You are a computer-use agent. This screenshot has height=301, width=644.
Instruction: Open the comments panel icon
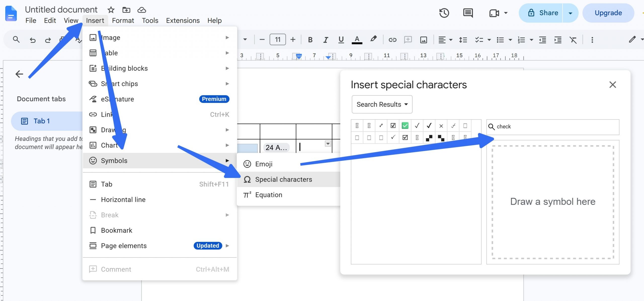tap(468, 13)
